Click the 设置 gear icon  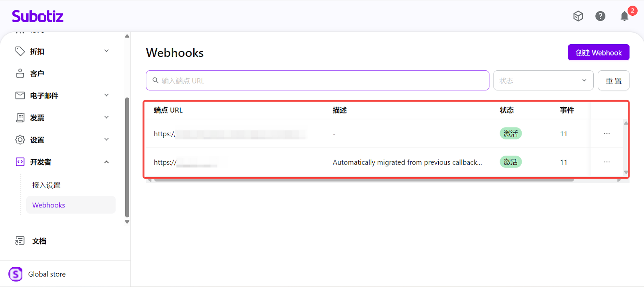20,139
